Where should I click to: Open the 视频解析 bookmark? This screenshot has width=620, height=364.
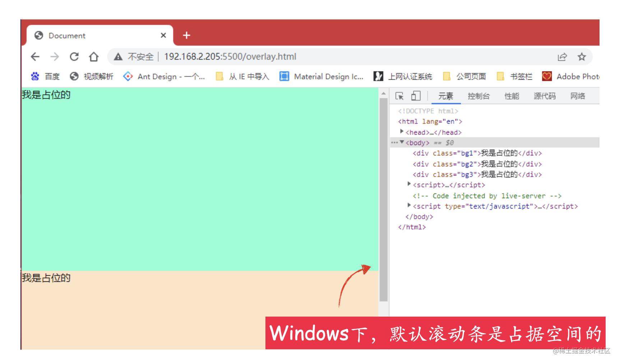pos(92,76)
